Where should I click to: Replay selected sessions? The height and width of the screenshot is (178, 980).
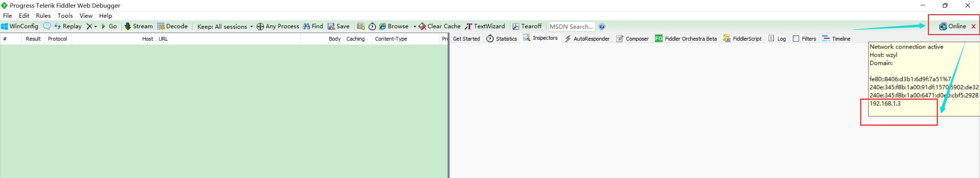[68, 26]
